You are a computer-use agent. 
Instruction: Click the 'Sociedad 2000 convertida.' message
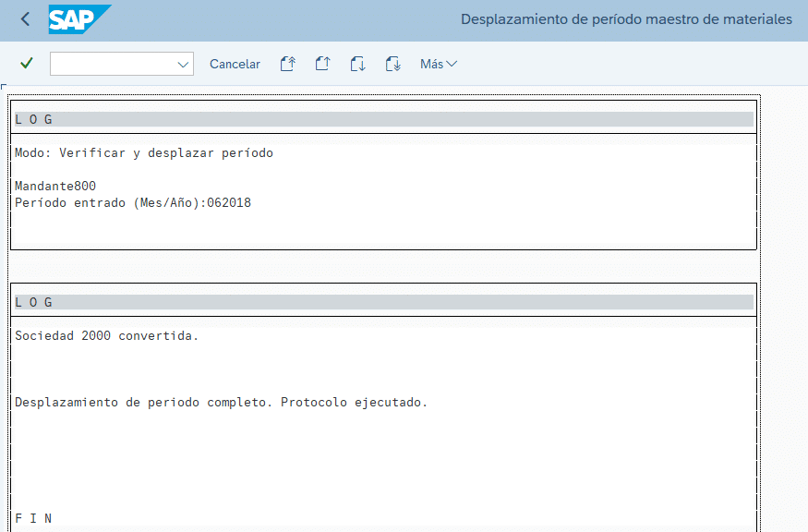tap(107, 335)
